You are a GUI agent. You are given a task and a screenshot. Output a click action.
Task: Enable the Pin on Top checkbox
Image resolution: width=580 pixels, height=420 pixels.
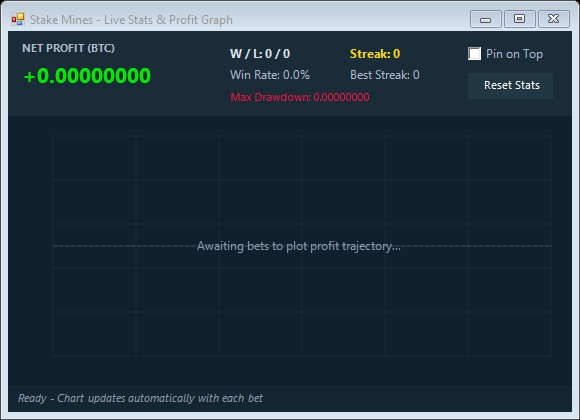coord(474,54)
